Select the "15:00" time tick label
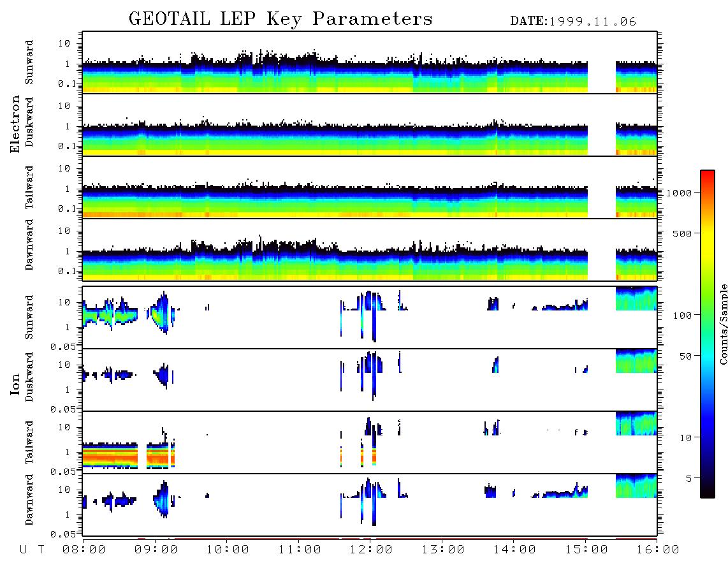728x561 pixels. 586,550
